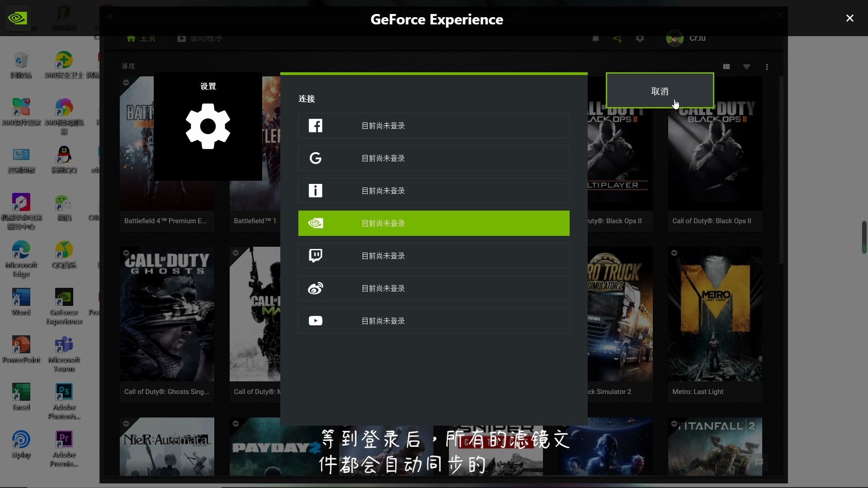Click the YouTube connection icon
The width and height of the screenshot is (868, 488).
[x=316, y=320]
